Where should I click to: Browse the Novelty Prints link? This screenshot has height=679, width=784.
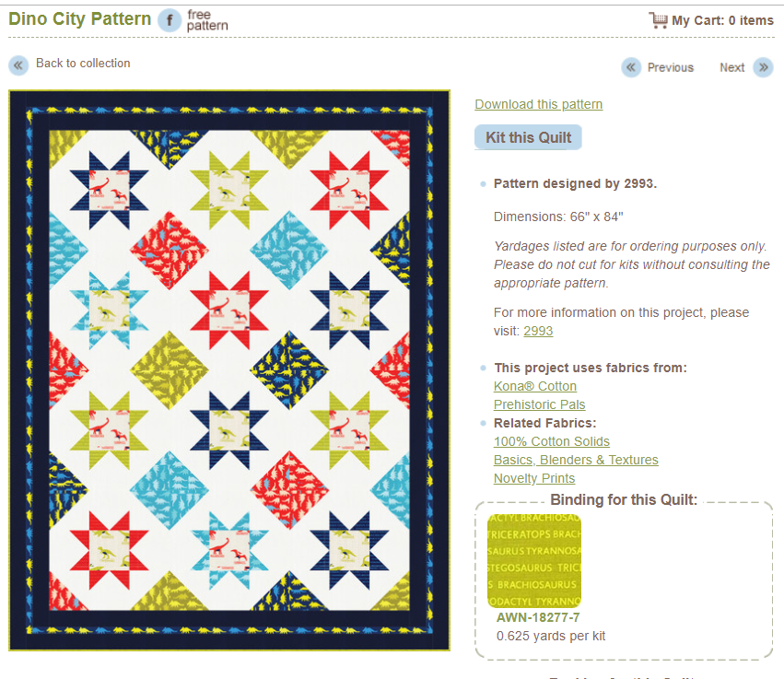coord(533,478)
